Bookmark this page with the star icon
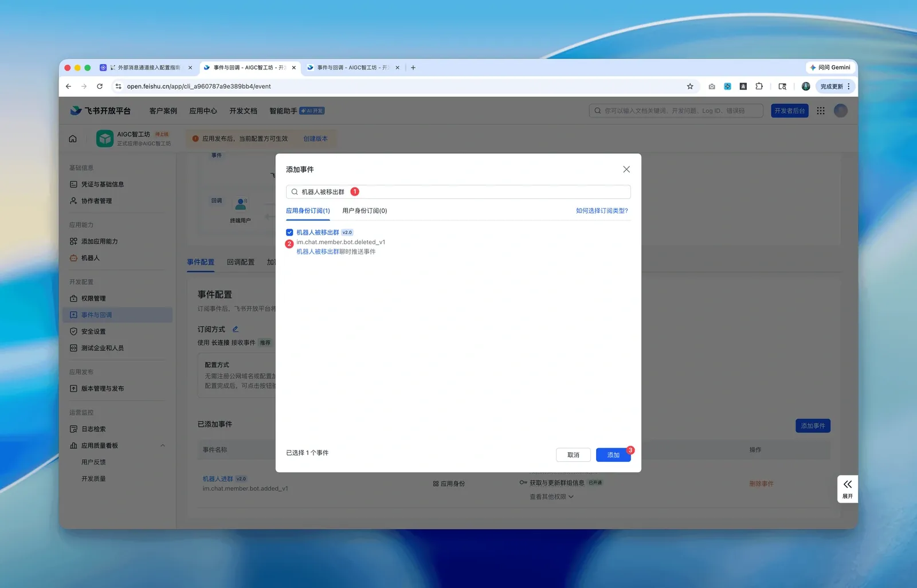 coord(690,87)
